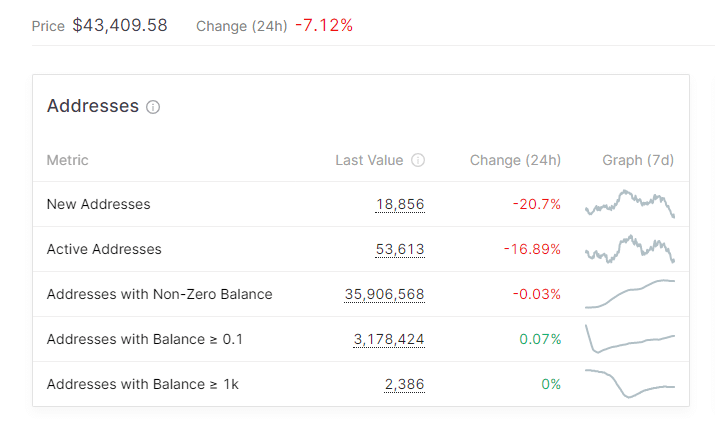Click Active Addresses value 53,613

400,249
